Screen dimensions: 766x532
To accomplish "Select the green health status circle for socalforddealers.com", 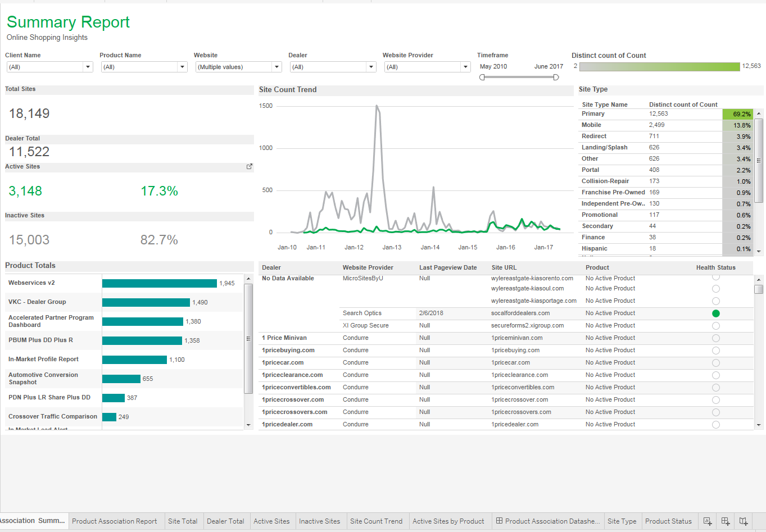I will pyautogui.click(x=716, y=313).
